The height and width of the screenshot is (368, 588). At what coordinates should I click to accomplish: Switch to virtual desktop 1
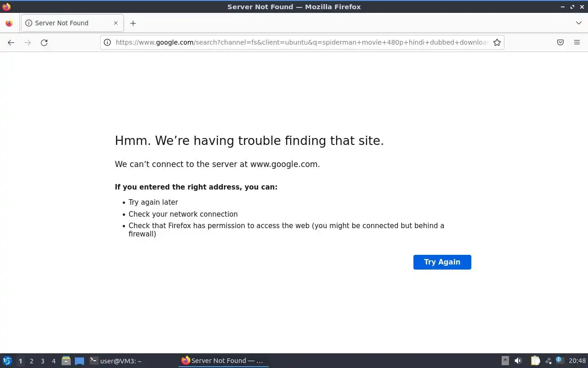tap(20, 361)
